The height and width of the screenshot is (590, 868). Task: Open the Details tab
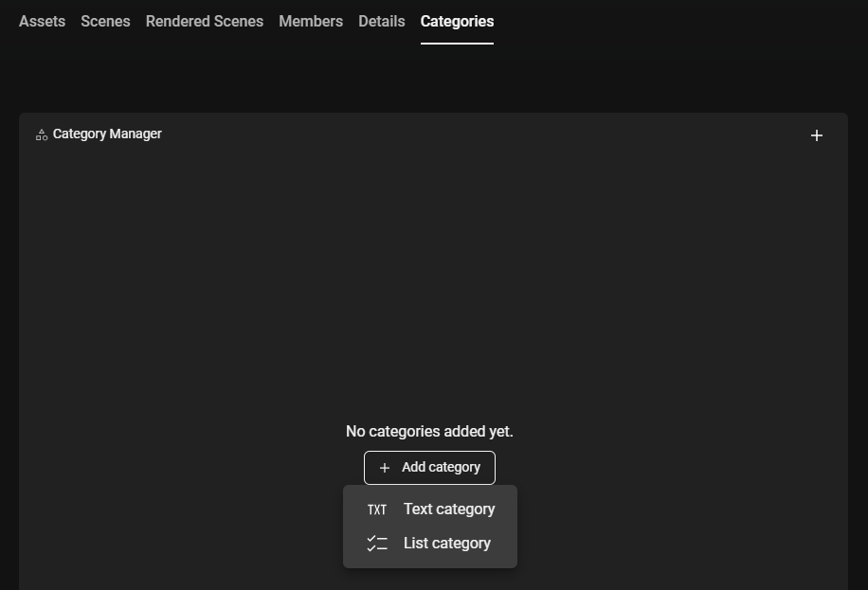click(x=382, y=21)
